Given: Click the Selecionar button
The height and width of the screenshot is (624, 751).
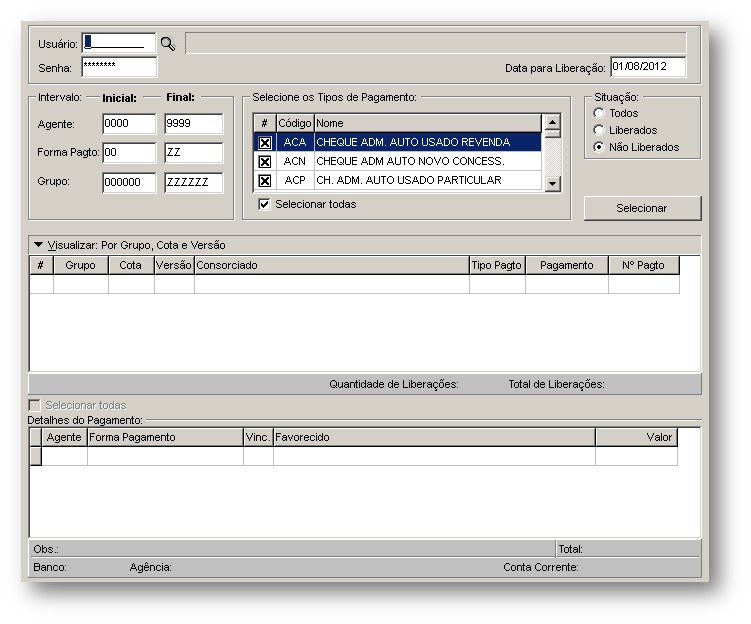Looking at the screenshot, I should (642, 208).
